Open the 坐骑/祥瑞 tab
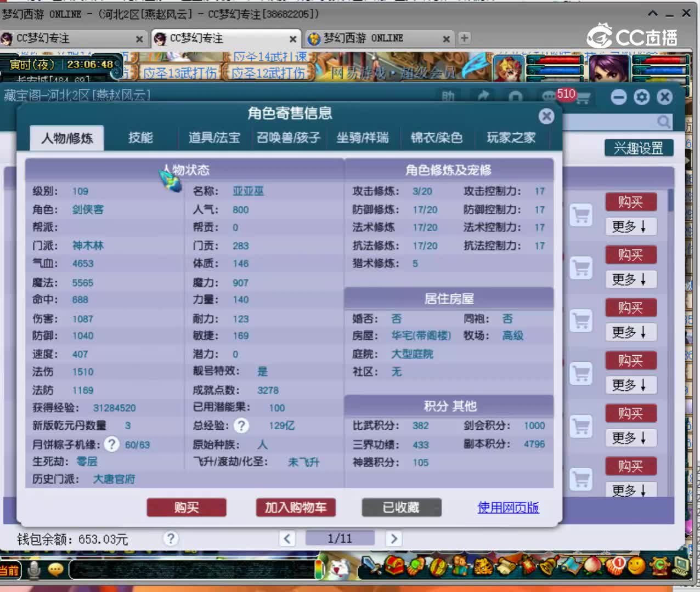 point(363,138)
